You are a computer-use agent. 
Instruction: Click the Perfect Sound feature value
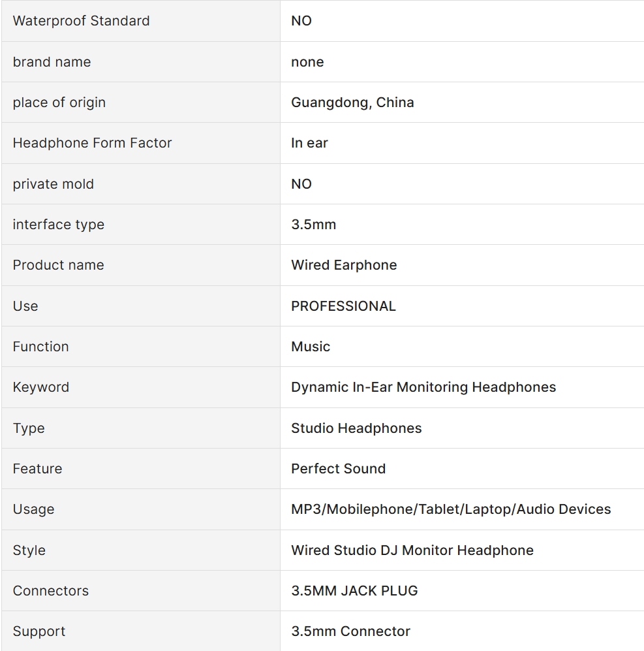(339, 469)
